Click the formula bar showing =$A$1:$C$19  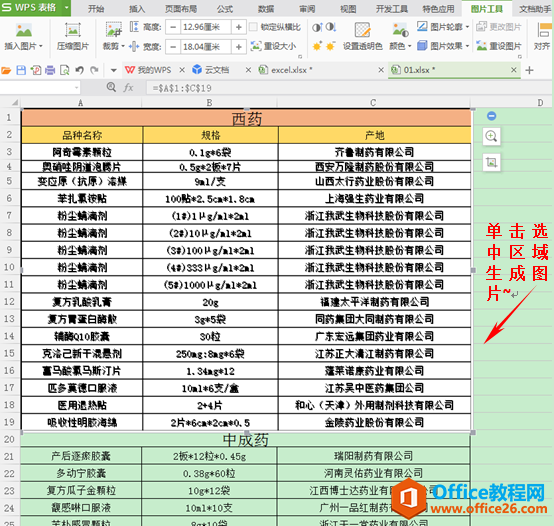350,88
